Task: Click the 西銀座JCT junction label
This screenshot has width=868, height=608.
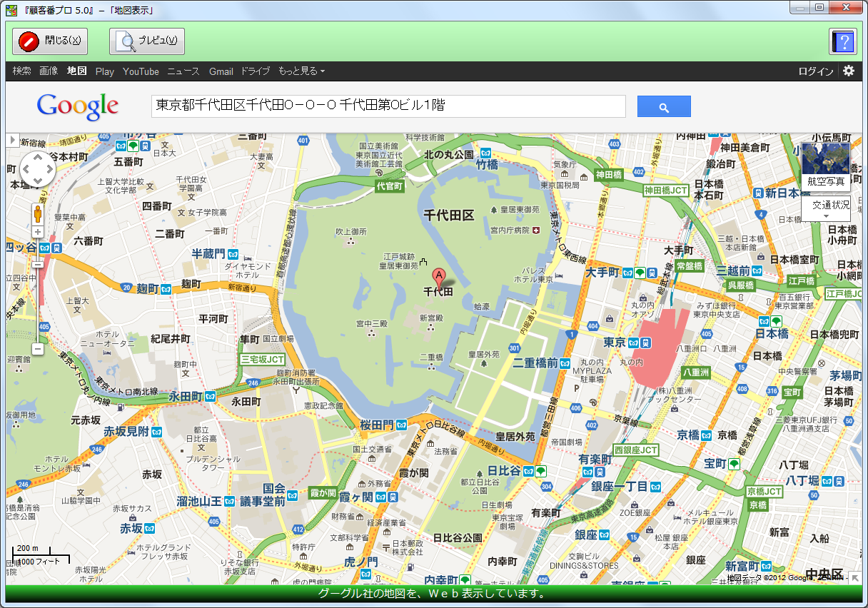Action: (636, 450)
